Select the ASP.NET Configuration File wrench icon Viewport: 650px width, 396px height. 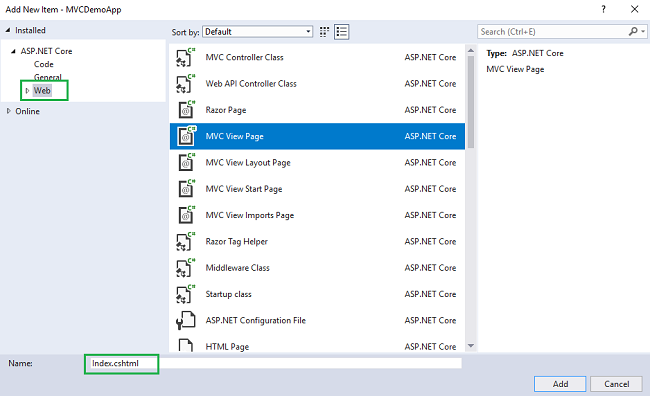pos(185,321)
